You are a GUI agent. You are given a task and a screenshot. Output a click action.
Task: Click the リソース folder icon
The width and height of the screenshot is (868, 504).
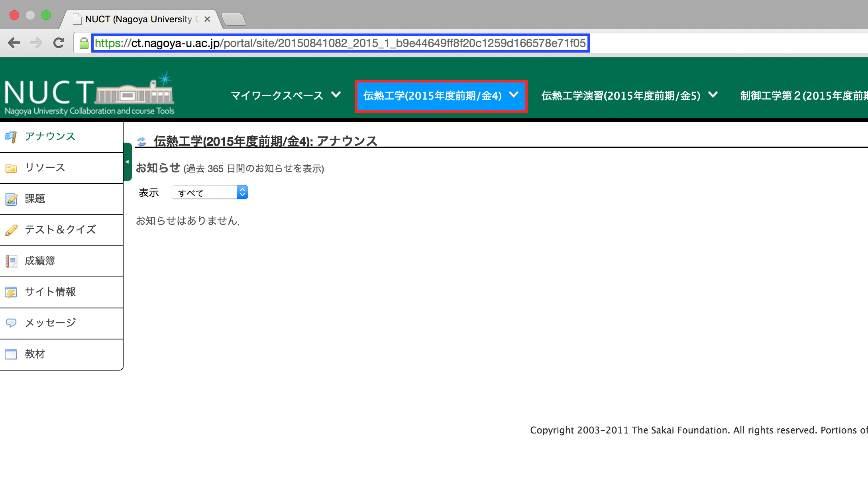[x=11, y=168]
